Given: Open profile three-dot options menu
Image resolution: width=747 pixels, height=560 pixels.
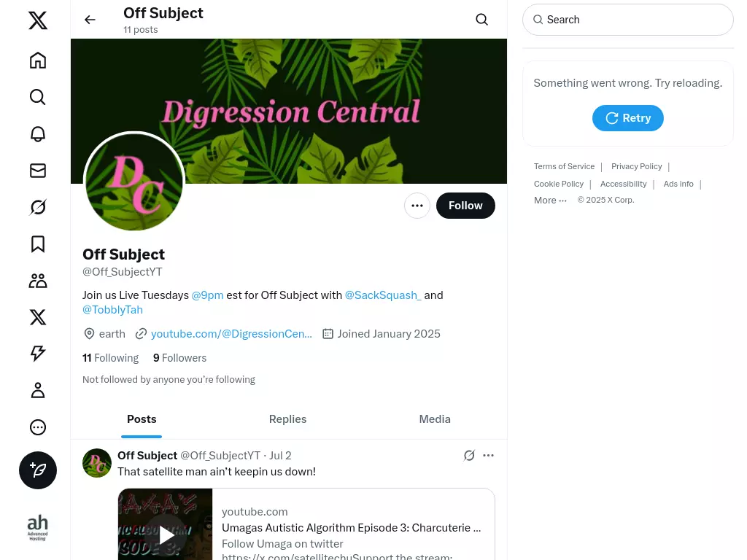Looking at the screenshot, I should click(417, 206).
